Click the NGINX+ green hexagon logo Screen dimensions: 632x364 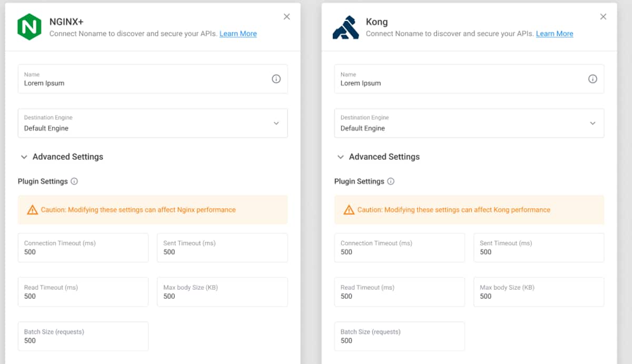(x=29, y=27)
